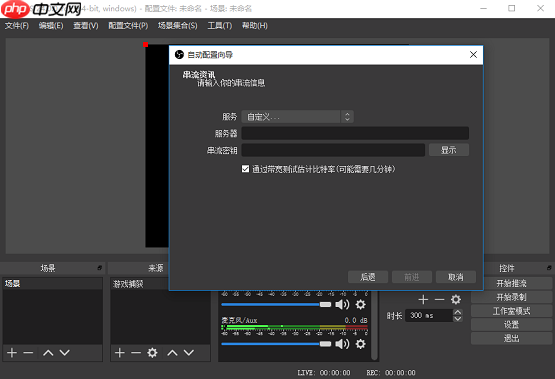The image size is (555, 379).
Task: Open transition properties gear icon
Action: tap(456, 300)
